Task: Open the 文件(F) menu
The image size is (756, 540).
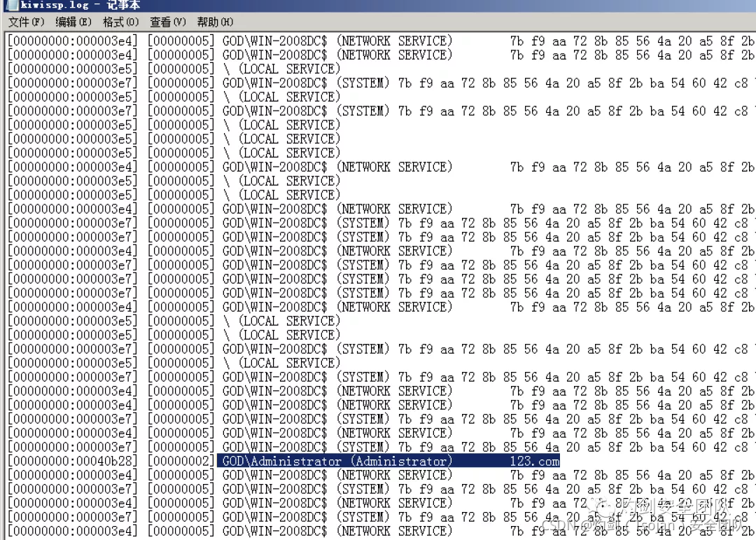Action: coord(27,22)
